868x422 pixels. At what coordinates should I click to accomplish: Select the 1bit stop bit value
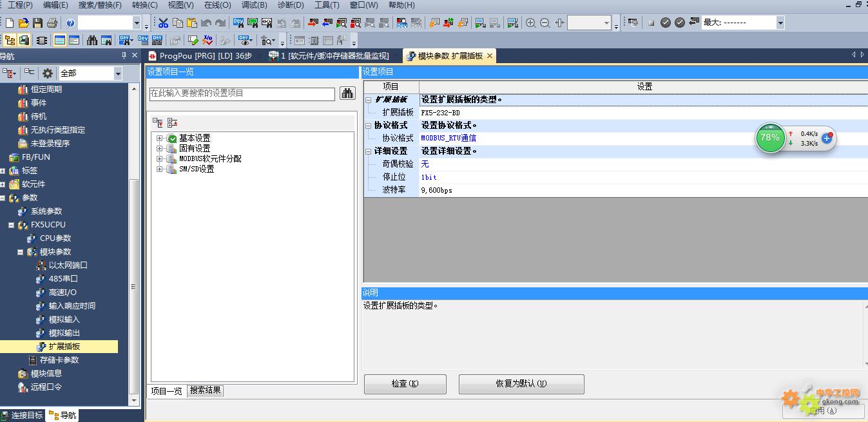click(x=429, y=177)
